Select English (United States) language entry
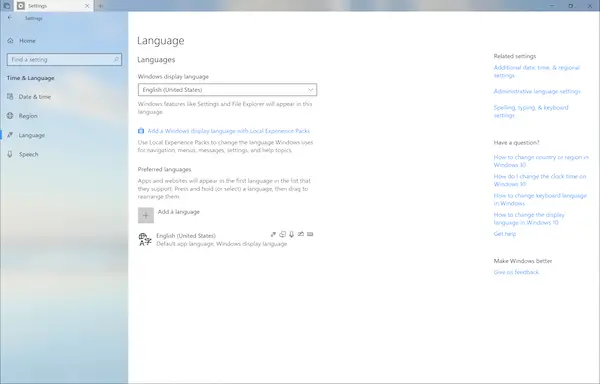Viewport: 600px width, 384px height. tap(227, 239)
